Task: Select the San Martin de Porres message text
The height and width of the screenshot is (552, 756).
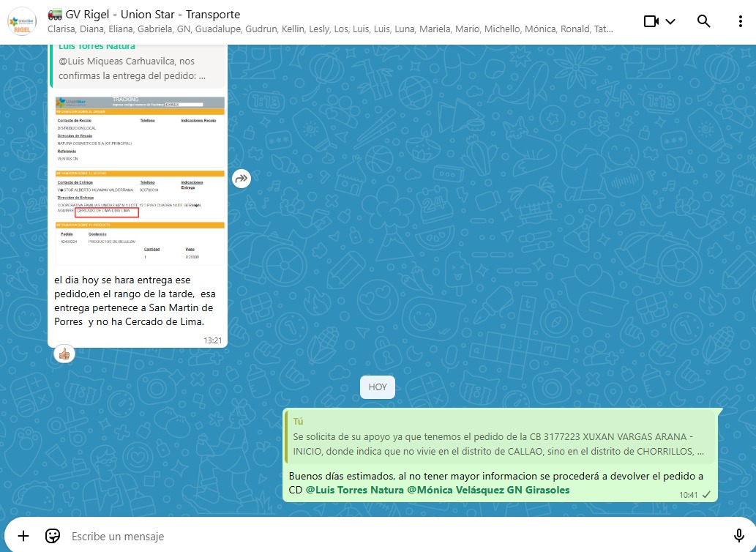Action: coord(134,300)
